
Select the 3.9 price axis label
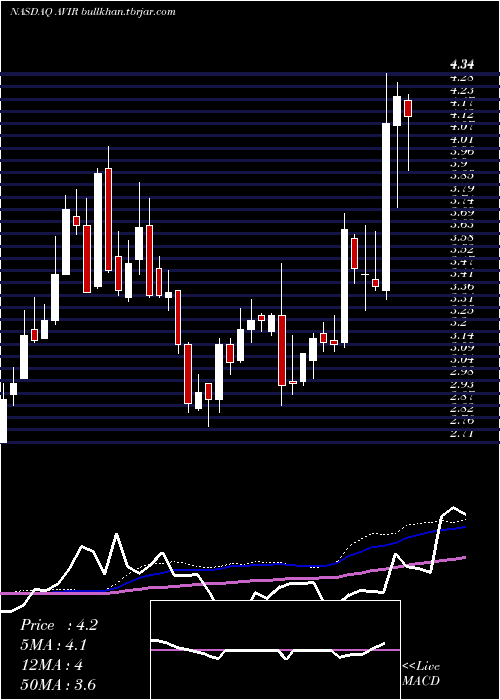pos(458,164)
